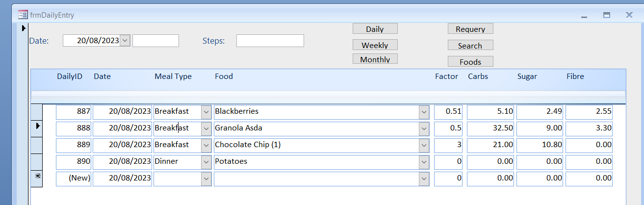Open the Date combo box dropdown
644x205 pixels.
click(125, 41)
